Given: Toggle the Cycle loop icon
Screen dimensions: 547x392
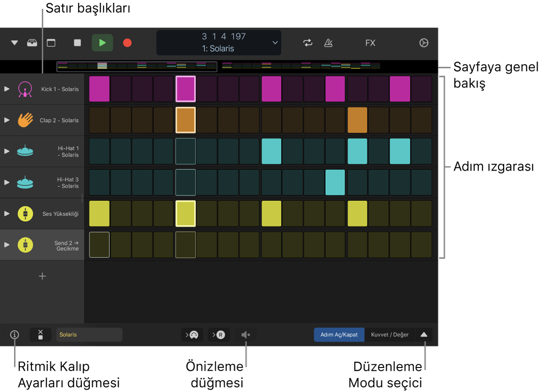Looking at the screenshot, I should [308, 42].
